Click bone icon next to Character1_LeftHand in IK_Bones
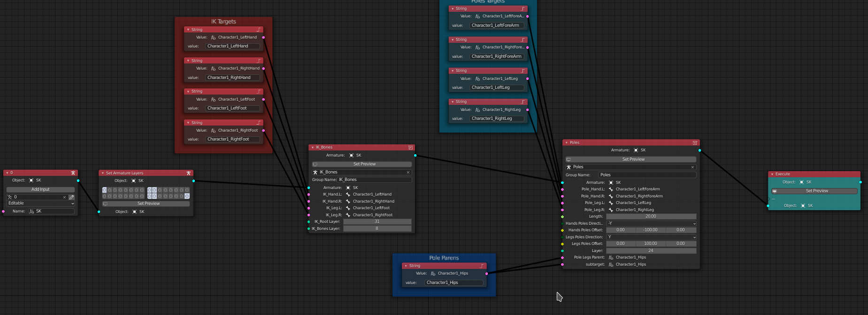 (348, 194)
